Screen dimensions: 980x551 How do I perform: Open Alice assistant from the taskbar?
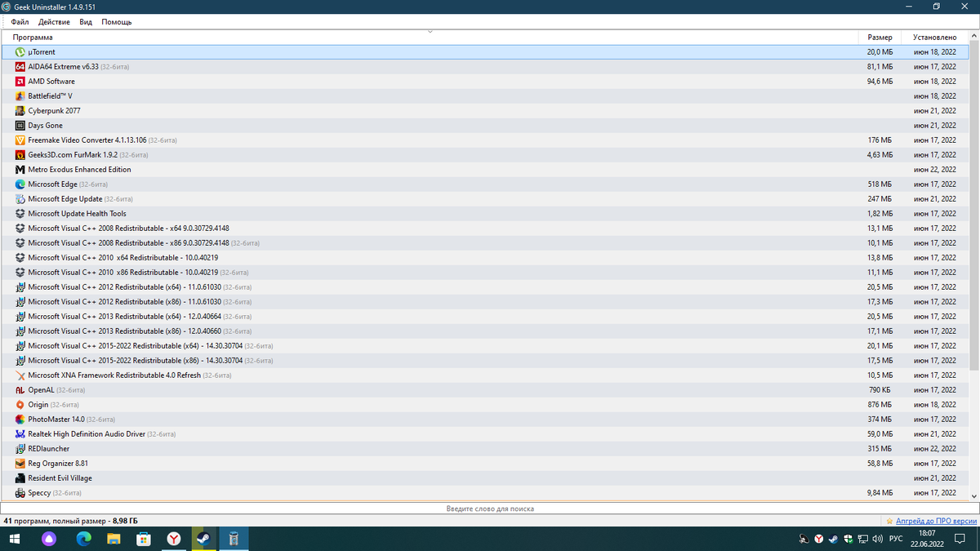click(47, 539)
